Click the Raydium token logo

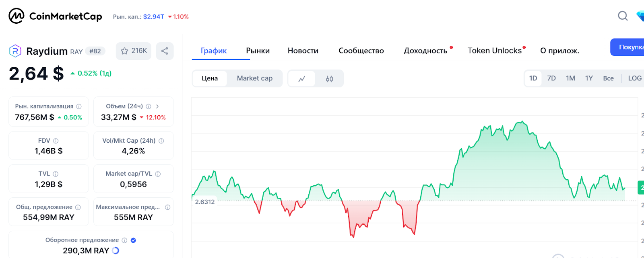(x=15, y=51)
